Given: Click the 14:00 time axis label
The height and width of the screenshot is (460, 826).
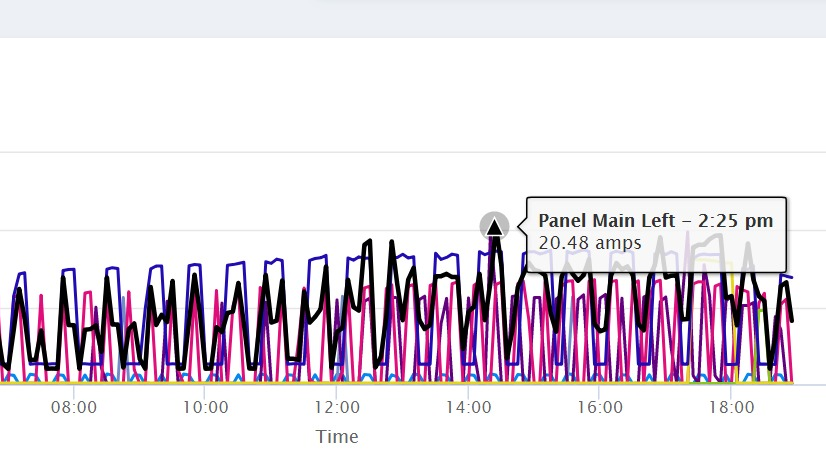Looking at the screenshot, I should tap(468, 407).
